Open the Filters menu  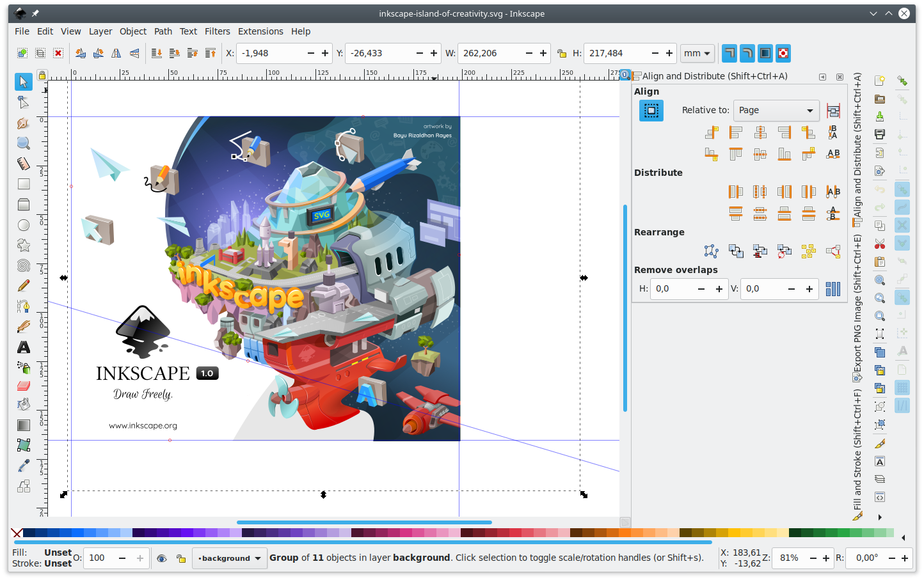click(218, 31)
